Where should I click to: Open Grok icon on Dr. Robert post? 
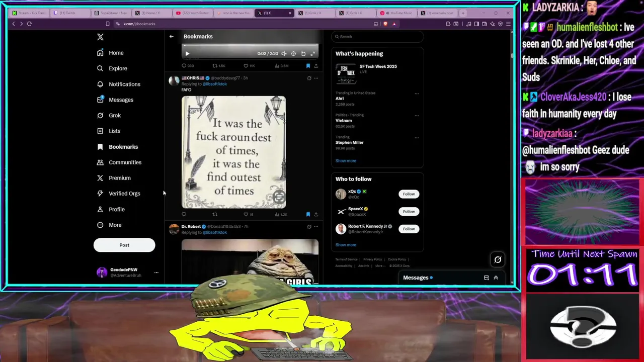[309, 227]
